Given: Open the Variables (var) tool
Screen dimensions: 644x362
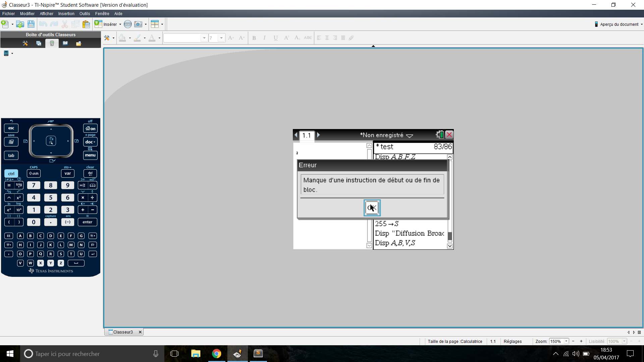Looking at the screenshot, I should [128, 24].
